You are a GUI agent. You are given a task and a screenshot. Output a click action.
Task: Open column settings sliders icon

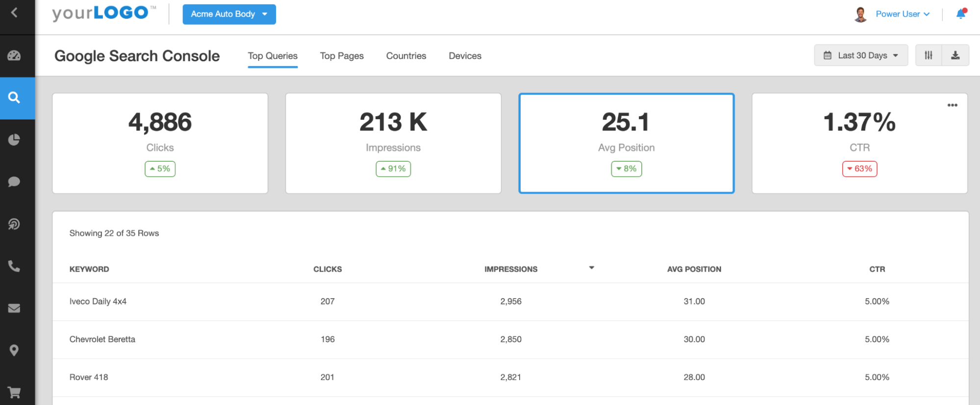click(x=929, y=55)
